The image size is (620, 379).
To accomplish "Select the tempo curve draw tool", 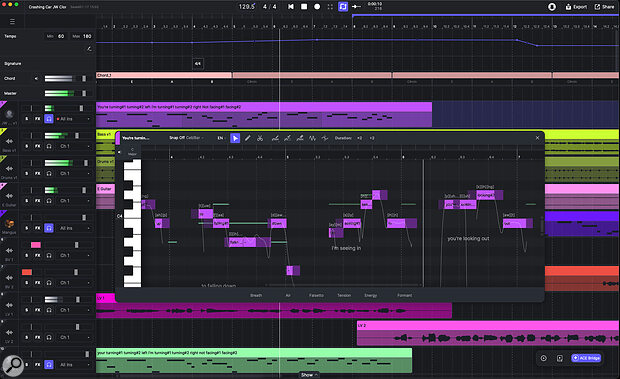I will coord(89,49).
